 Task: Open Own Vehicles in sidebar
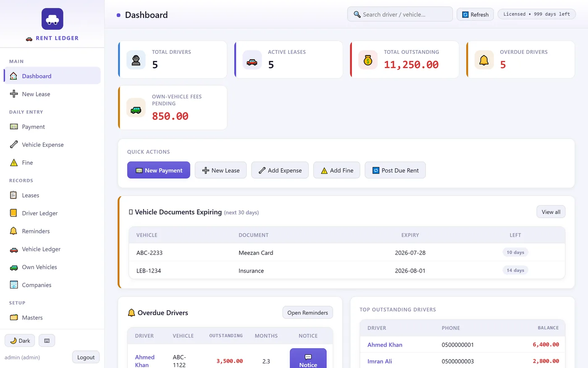(52, 267)
